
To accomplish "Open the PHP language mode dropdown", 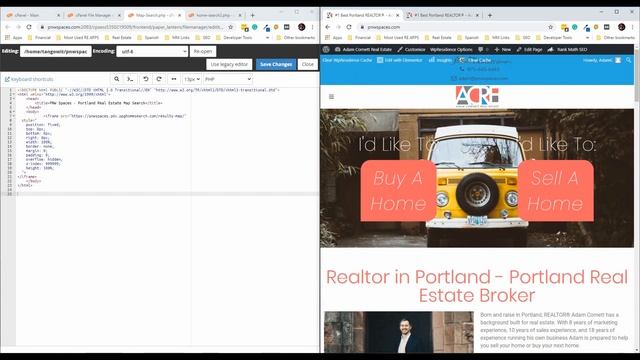I will [228, 79].
